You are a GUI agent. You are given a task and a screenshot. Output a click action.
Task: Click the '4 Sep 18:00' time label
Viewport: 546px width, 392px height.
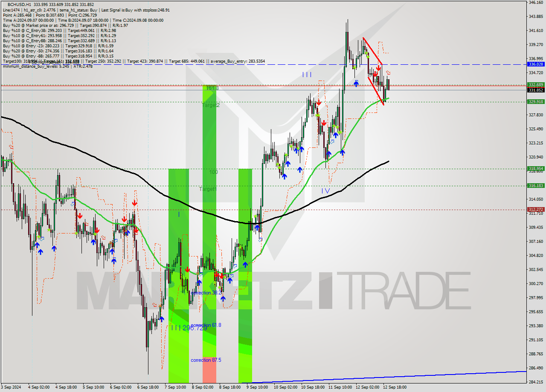65,387
